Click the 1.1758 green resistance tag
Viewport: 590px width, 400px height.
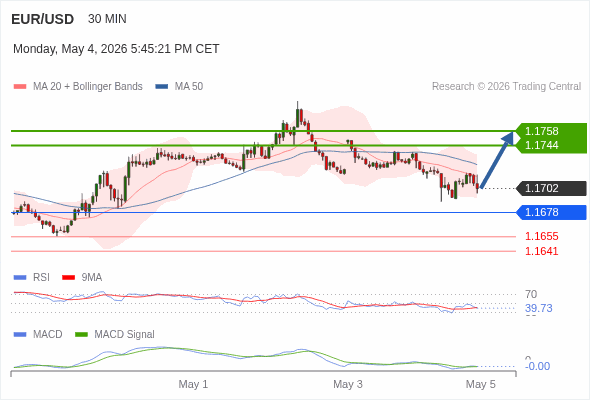click(551, 131)
